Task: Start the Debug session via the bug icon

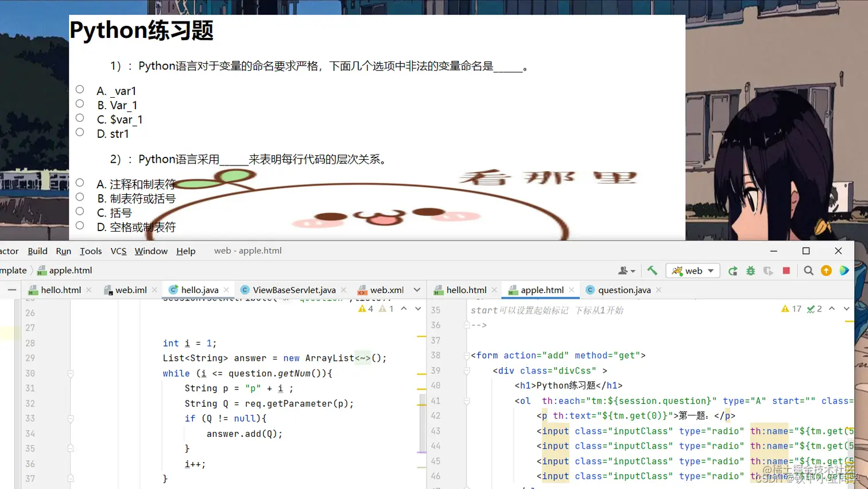Action: pyautogui.click(x=751, y=270)
